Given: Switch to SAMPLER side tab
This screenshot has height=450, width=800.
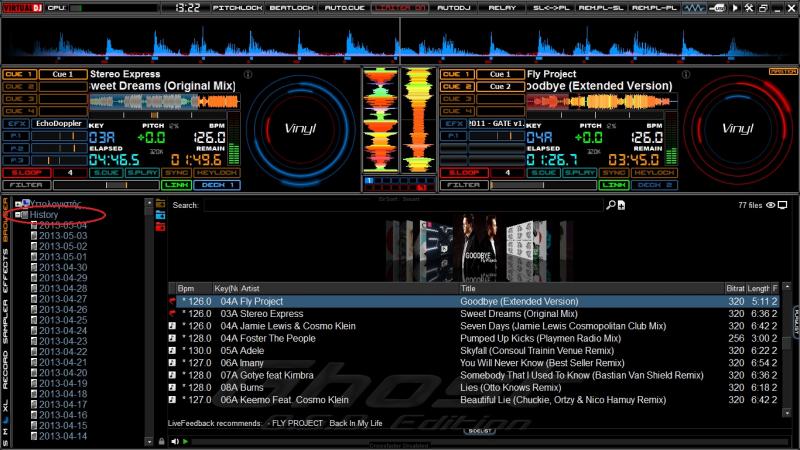Looking at the screenshot, I should pyautogui.click(x=5, y=321).
